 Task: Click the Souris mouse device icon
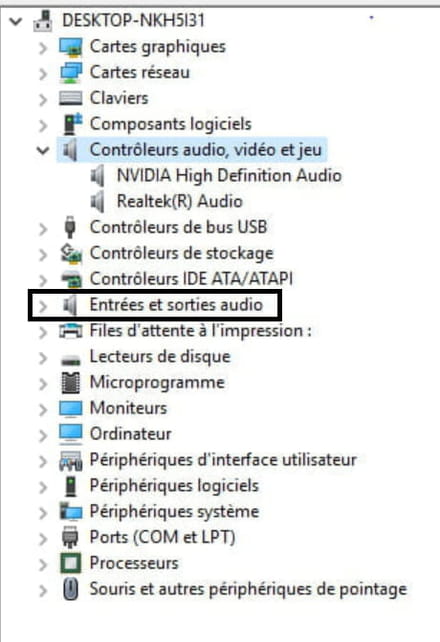tap(71, 589)
